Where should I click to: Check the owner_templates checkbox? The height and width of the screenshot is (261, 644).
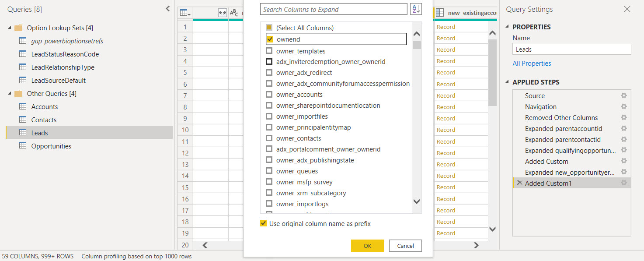click(269, 51)
